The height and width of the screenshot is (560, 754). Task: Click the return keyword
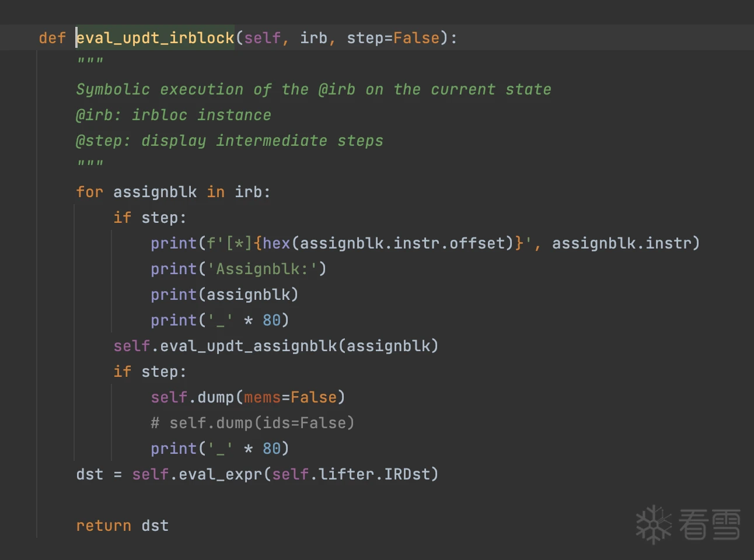tap(103, 526)
